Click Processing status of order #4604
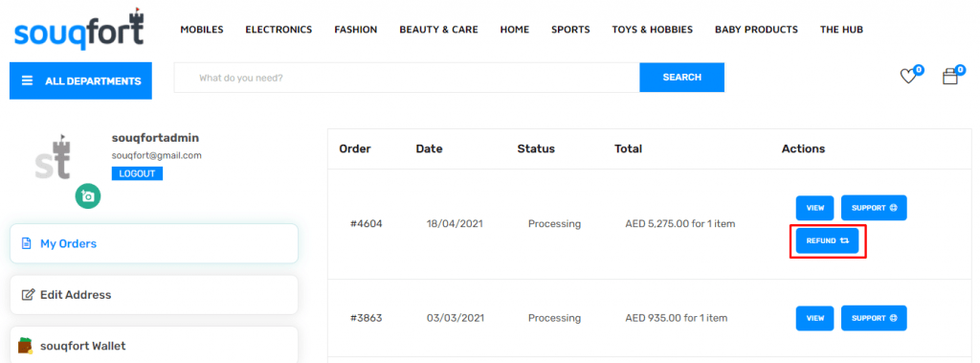Image resolution: width=980 pixels, height=363 pixels. tap(554, 223)
